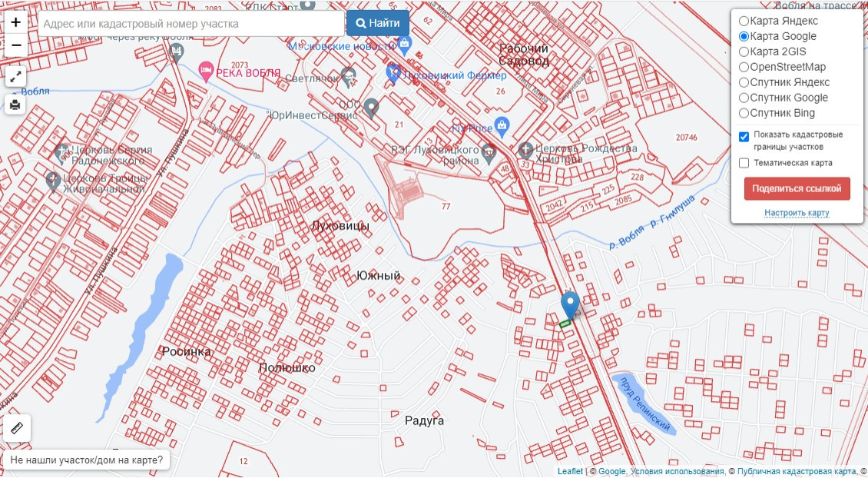Select Карта Яндекс base layer

click(744, 21)
